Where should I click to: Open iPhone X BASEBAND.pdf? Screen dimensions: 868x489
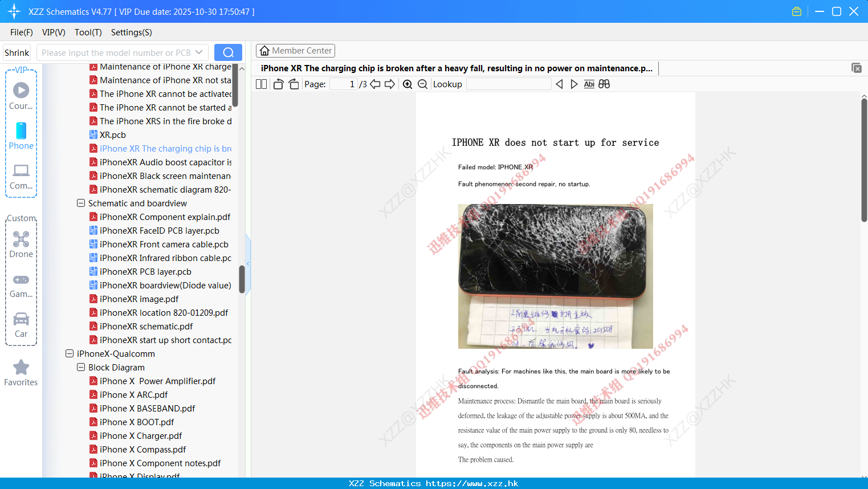pos(142,409)
